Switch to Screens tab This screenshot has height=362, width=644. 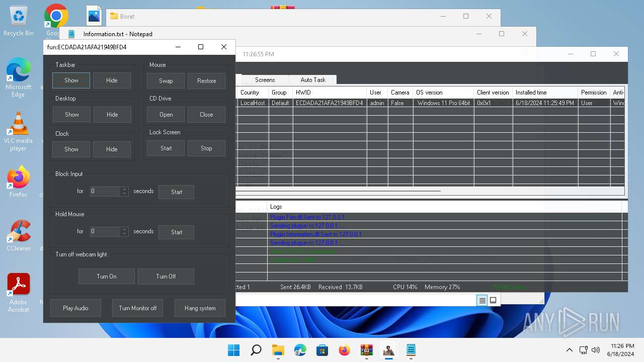coord(265,80)
